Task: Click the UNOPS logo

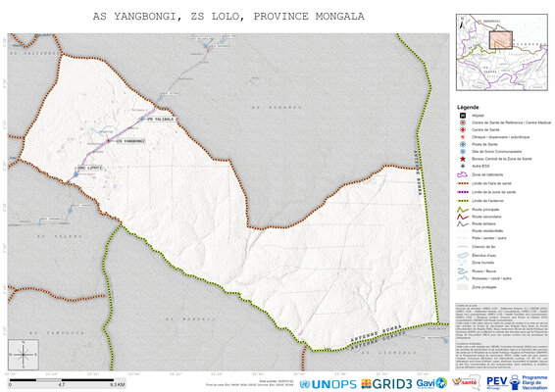Action: pyautogui.click(x=328, y=384)
